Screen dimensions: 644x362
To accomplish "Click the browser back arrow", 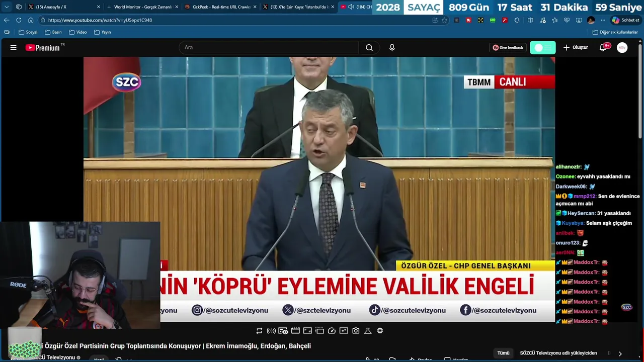I will coord(7,20).
